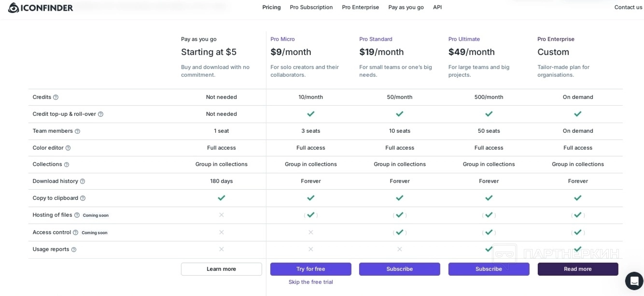
Task: Click help icon next to Access control
Action: tap(75, 233)
